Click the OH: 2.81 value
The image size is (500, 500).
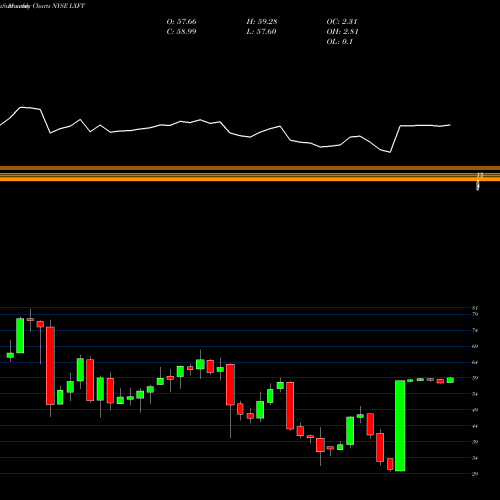(x=342, y=32)
